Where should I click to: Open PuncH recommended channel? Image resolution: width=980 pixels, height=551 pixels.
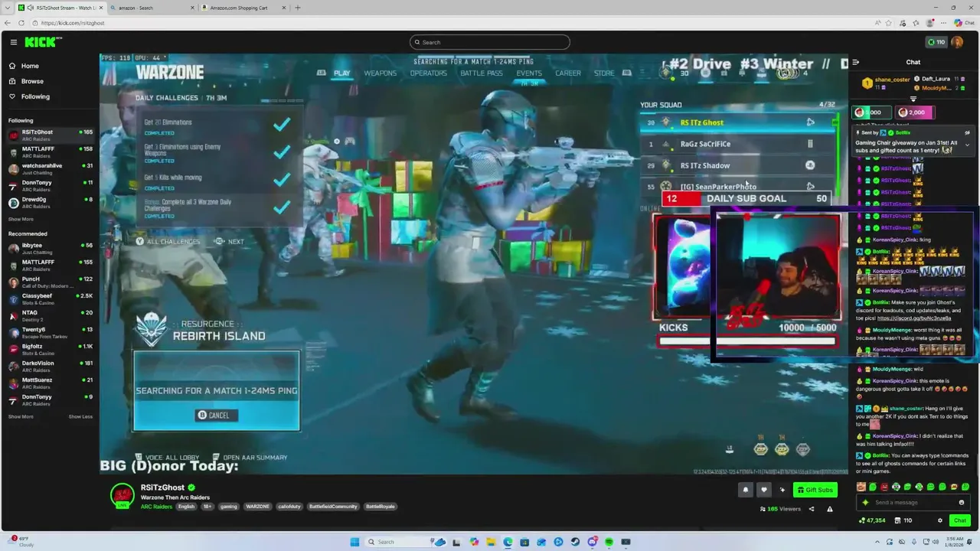tap(51, 282)
